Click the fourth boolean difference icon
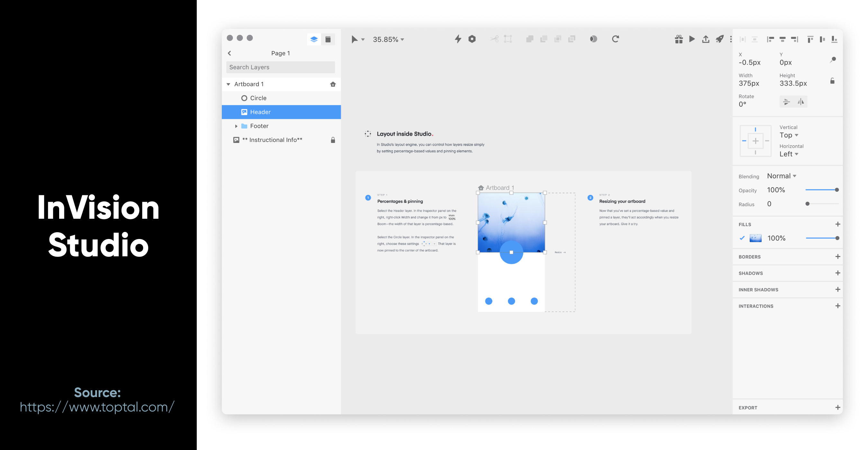 pos(572,39)
